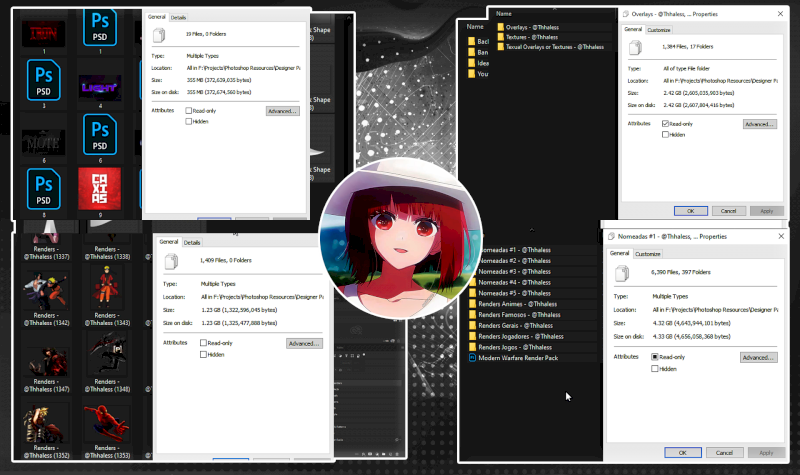Click Cancel in Overlays Properties dialog
This screenshot has width=800, height=475.
click(727, 211)
